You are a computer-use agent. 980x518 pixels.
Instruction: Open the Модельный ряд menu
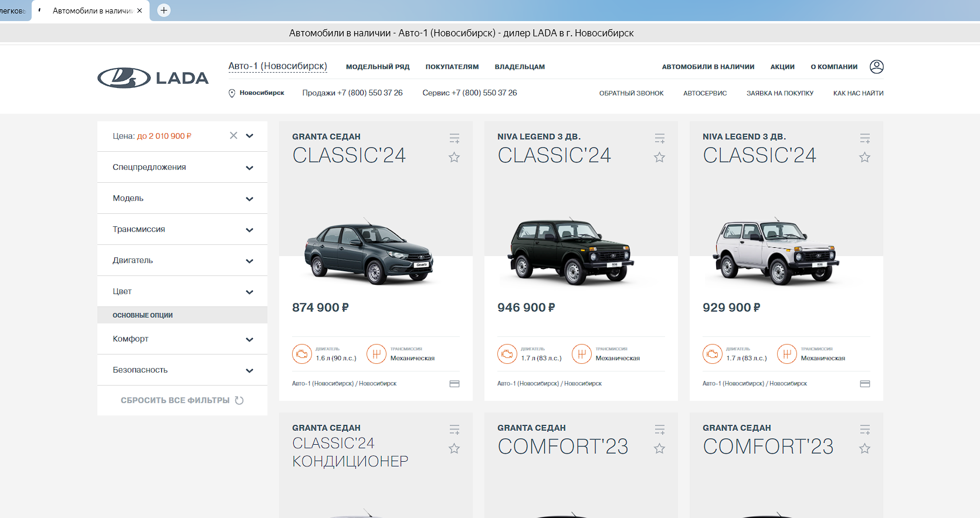point(378,67)
